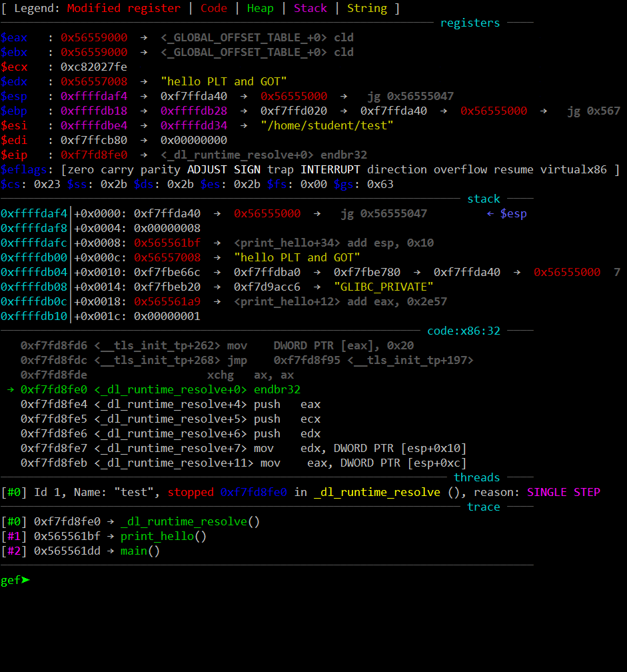Click the <print_hello+34> symbol
This screenshot has height=672, width=627.
[287, 243]
